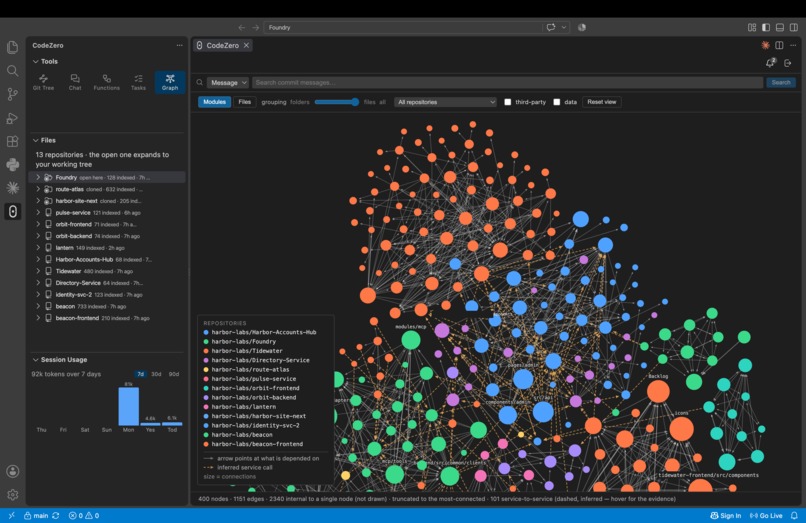Click the Foundry command center search box

click(x=402, y=27)
